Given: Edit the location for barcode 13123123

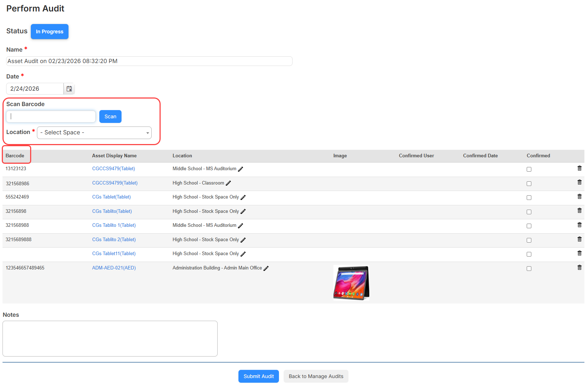Looking at the screenshot, I should tap(241, 169).
